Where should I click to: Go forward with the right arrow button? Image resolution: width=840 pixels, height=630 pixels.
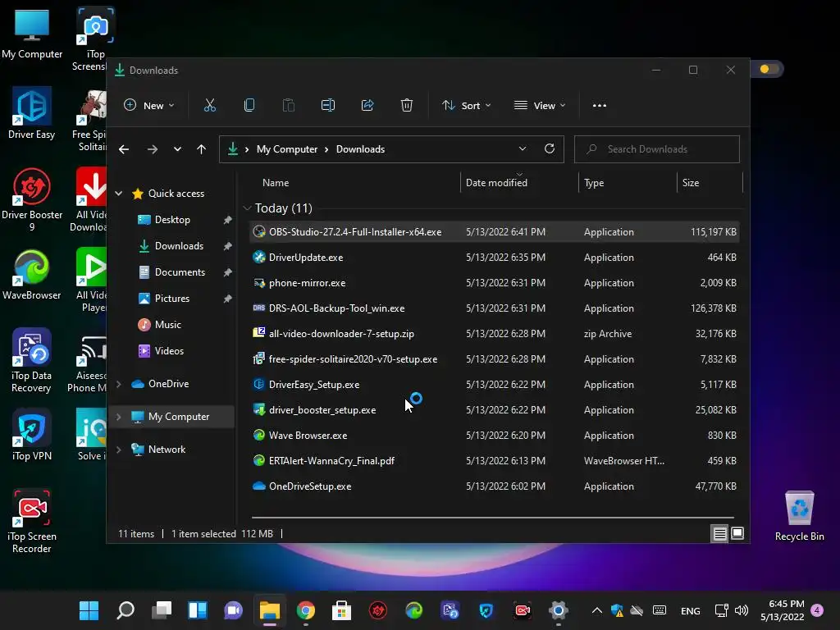[153, 149]
